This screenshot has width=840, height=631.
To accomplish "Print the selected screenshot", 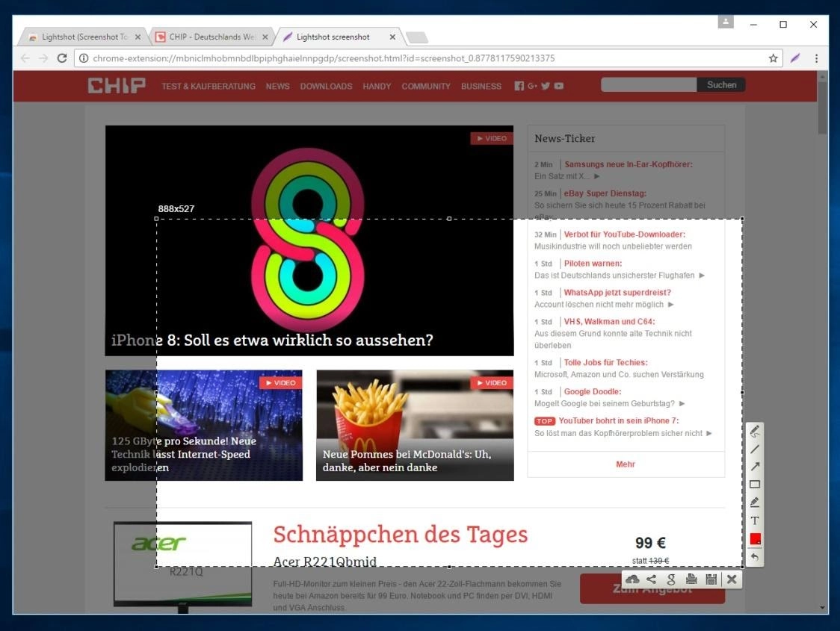I will click(x=691, y=579).
